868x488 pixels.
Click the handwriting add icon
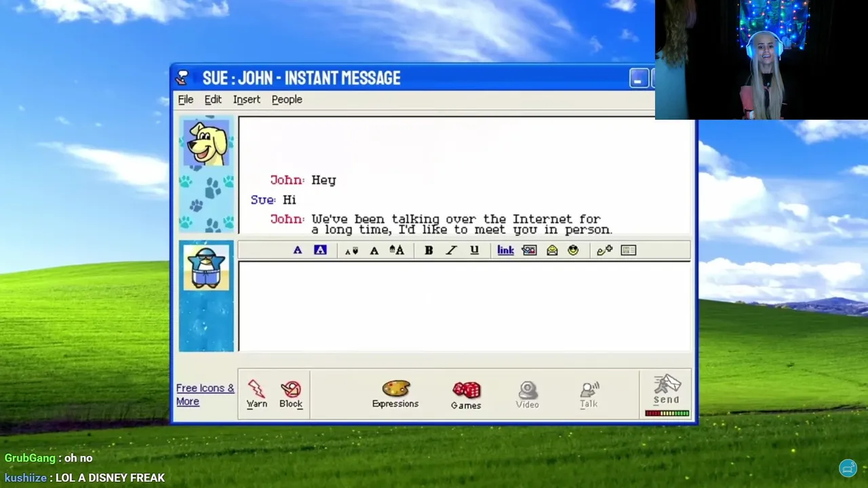(604, 250)
